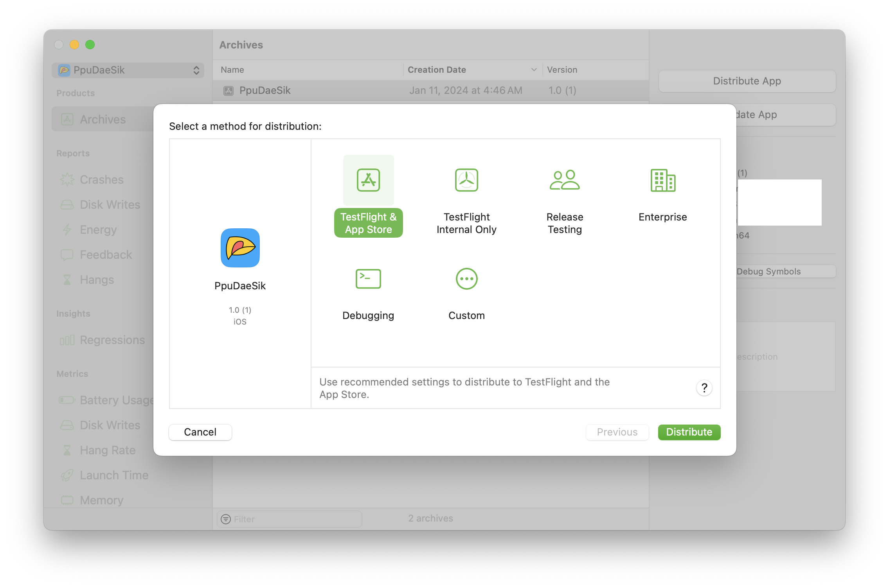Open Memory metric in sidebar
This screenshot has width=889, height=588.
(x=101, y=500)
